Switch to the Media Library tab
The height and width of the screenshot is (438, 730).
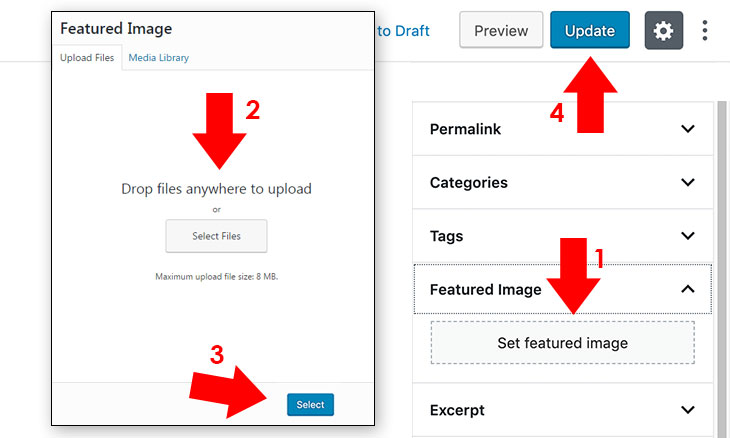pos(159,58)
